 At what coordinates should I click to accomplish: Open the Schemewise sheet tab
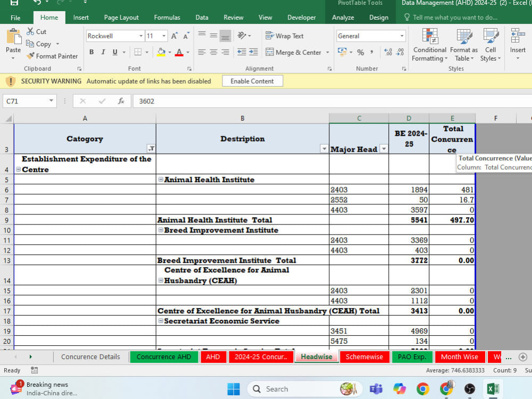click(364, 356)
